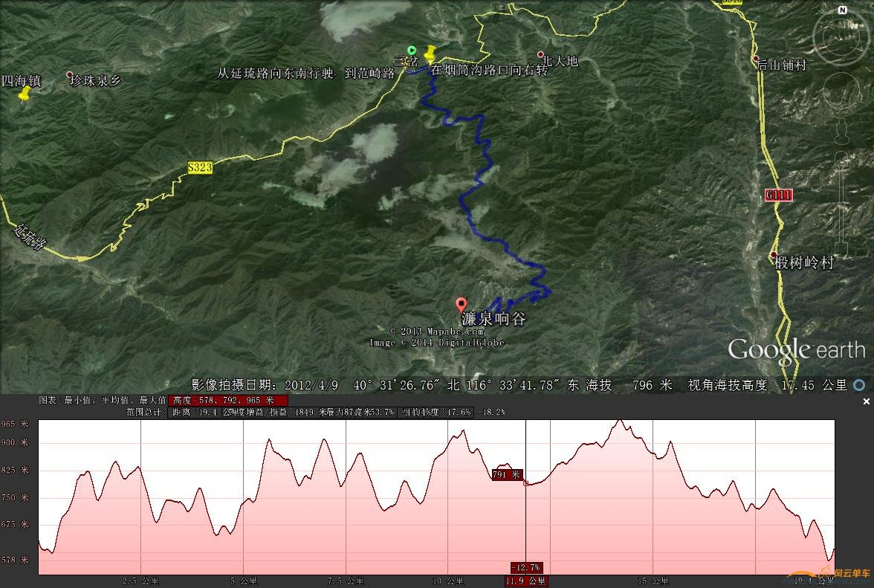
Task: Click the zoom-in top of slider
Action: pos(842,156)
